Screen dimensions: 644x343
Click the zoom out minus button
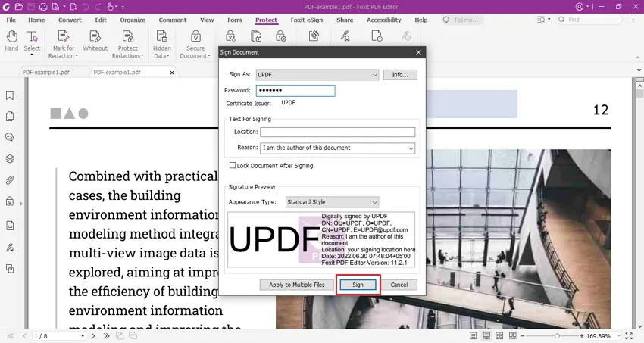point(523,336)
